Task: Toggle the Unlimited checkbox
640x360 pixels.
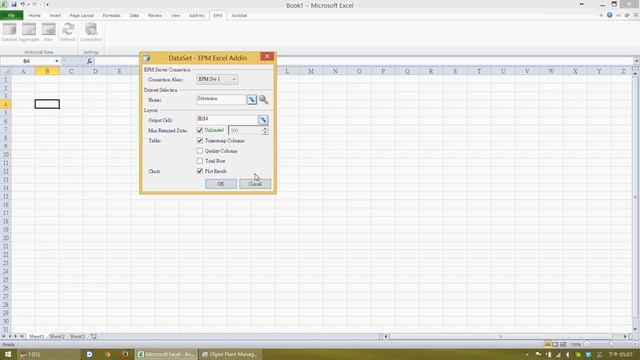Action: [x=200, y=130]
